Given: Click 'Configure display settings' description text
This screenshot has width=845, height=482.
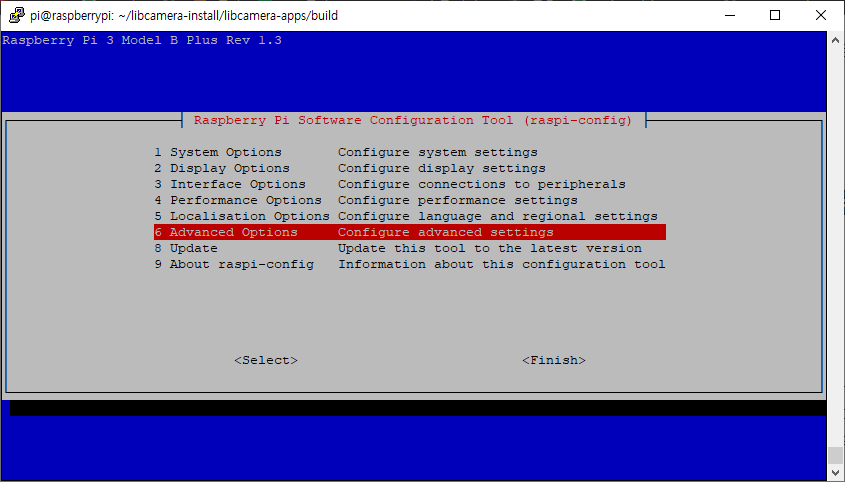Looking at the screenshot, I should click(x=442, y=168).
